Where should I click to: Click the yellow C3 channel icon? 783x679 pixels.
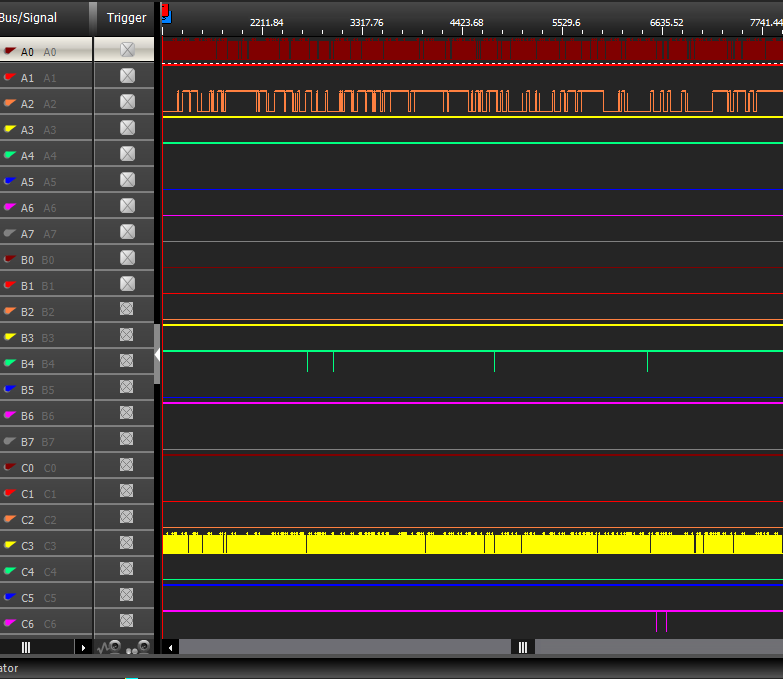[x=10, y=545]
